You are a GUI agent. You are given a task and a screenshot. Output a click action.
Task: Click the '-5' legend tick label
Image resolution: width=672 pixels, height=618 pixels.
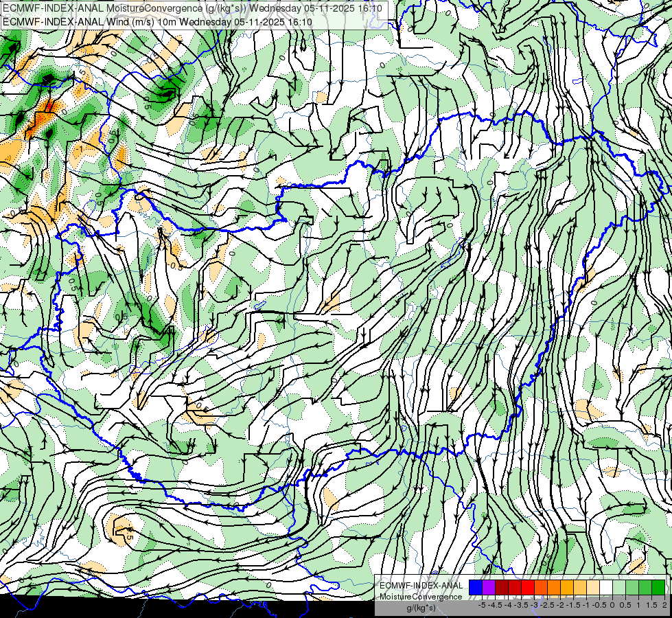[482, 605]
